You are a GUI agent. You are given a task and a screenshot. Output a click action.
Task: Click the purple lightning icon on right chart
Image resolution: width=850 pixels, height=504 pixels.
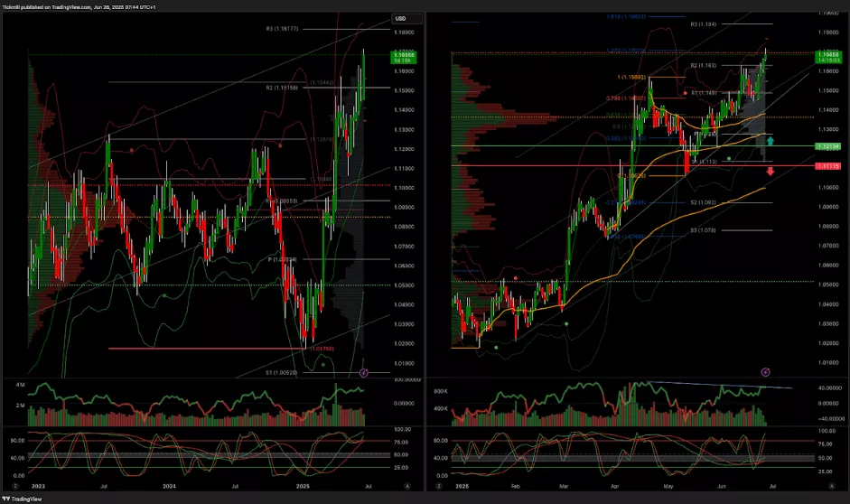coord(765,371)
